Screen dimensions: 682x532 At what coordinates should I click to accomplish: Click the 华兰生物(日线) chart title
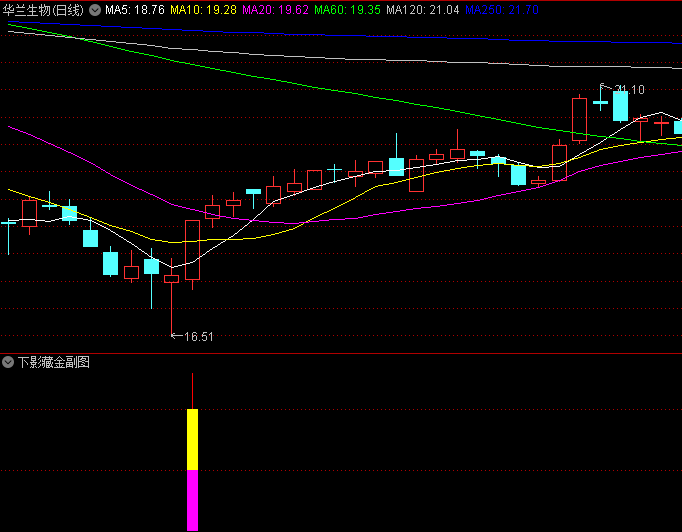coord(43,10)
